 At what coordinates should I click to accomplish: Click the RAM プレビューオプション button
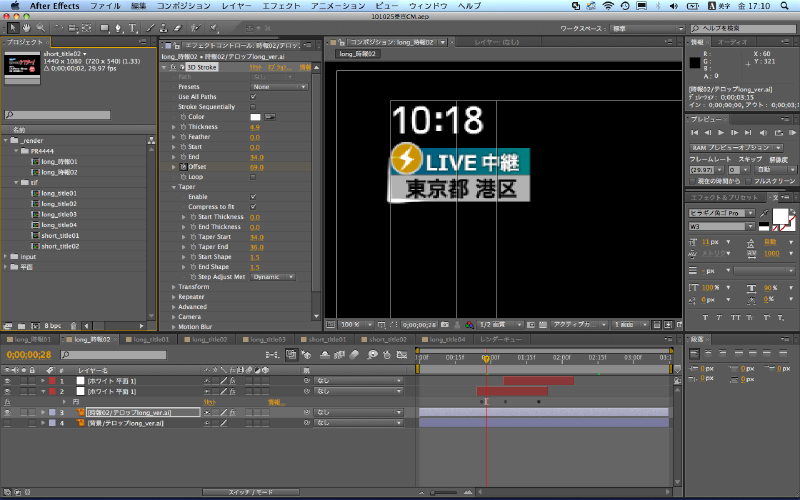coord(732,147)
